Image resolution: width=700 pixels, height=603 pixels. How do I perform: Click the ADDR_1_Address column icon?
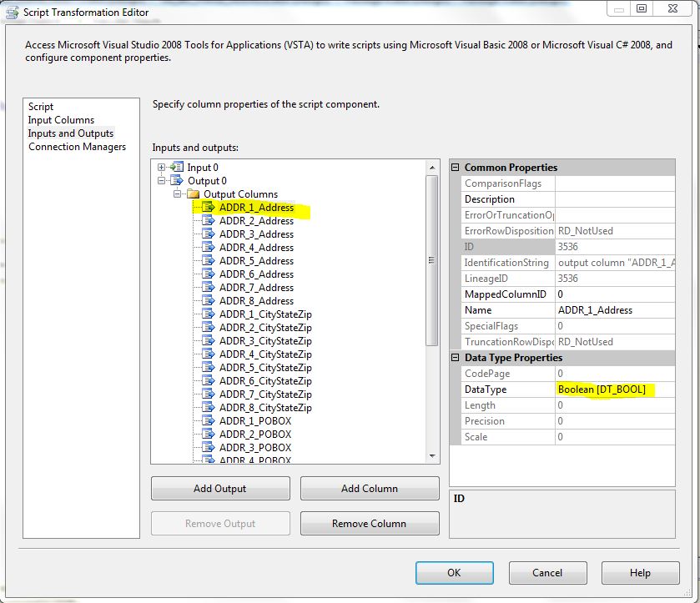point(208,207)
